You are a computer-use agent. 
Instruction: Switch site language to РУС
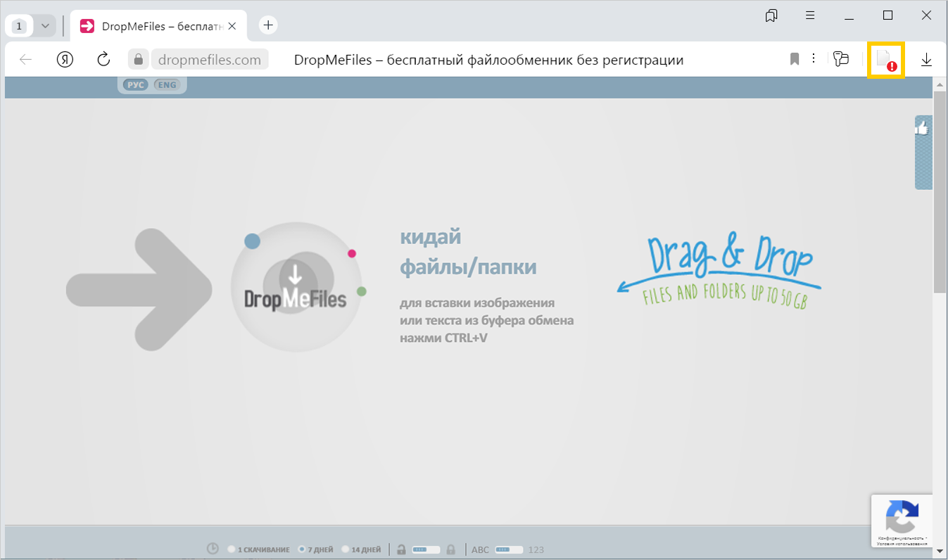coord(135,85)
